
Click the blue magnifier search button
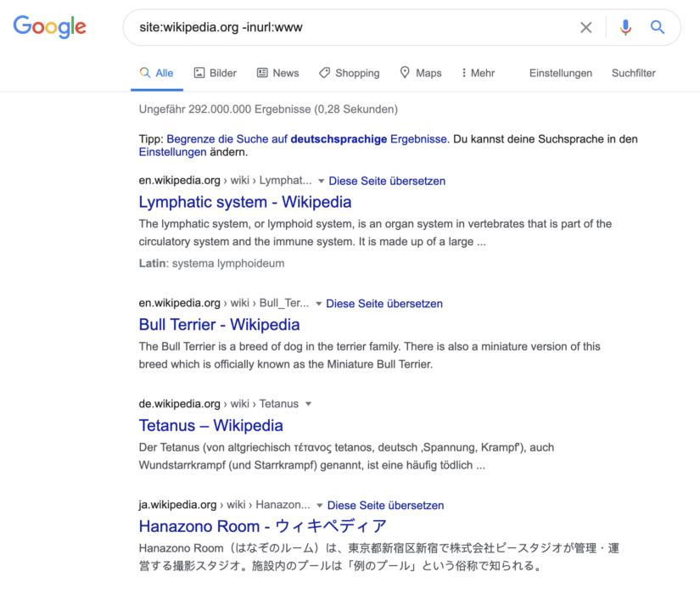click(x=658, y=27)
